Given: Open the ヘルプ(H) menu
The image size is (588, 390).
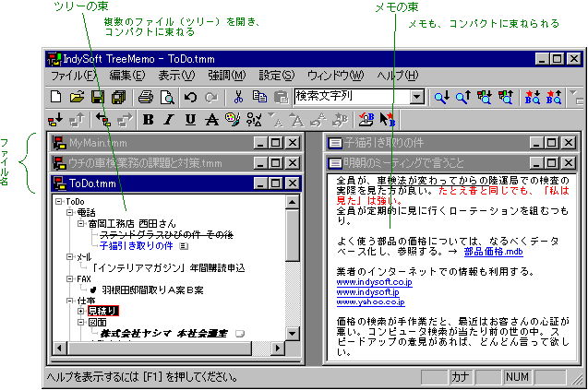Looking at the screenshot, I should [398, 76].
